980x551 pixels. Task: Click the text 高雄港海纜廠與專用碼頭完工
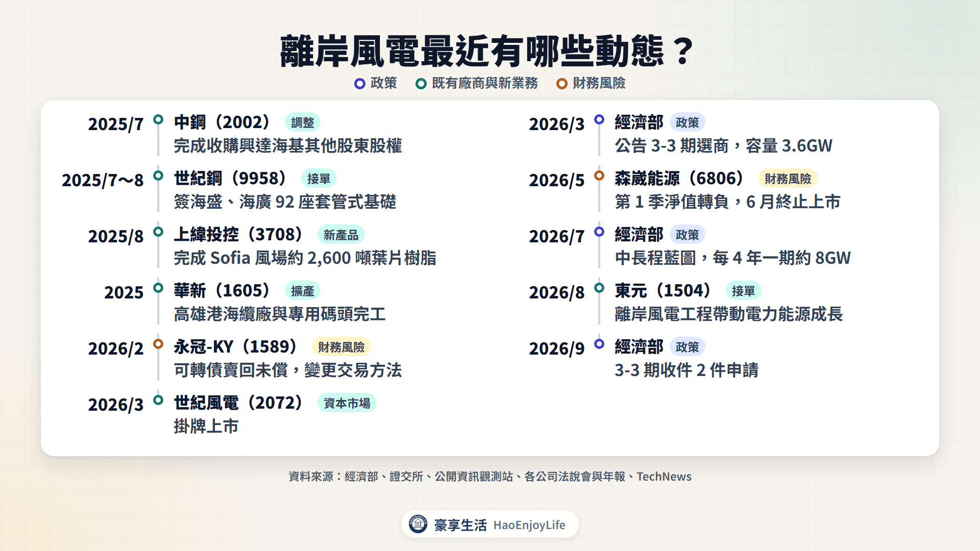[x=280, y=314]
